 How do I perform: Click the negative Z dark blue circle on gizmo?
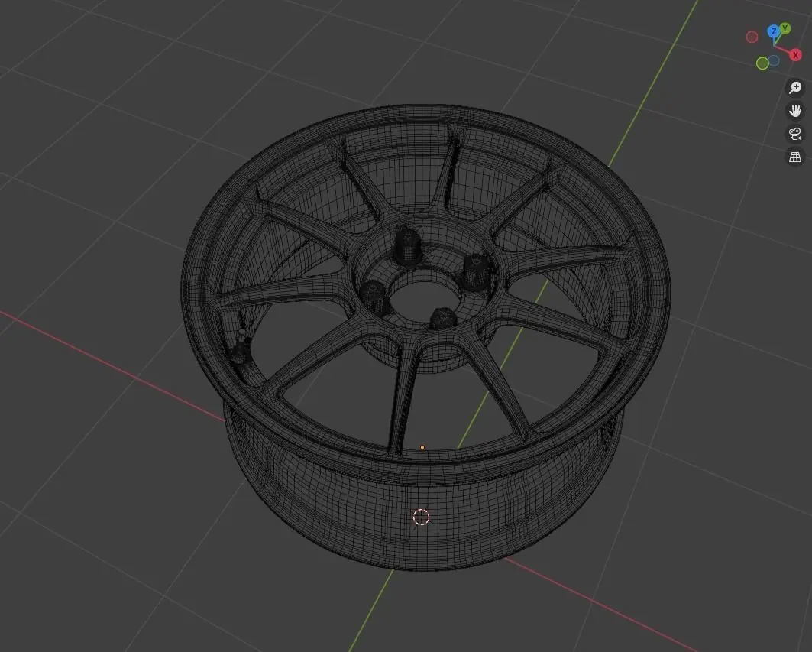point(775,60)
